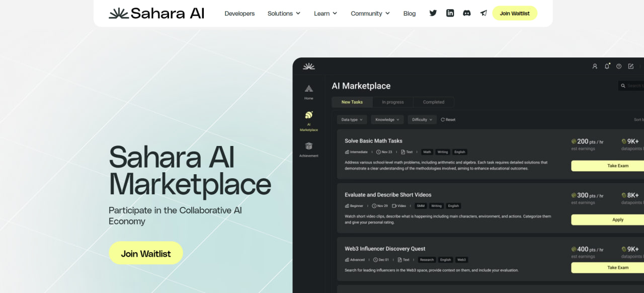Click the help question mark icon
Viewport: 644px width, 293px height.
(619, 66)
